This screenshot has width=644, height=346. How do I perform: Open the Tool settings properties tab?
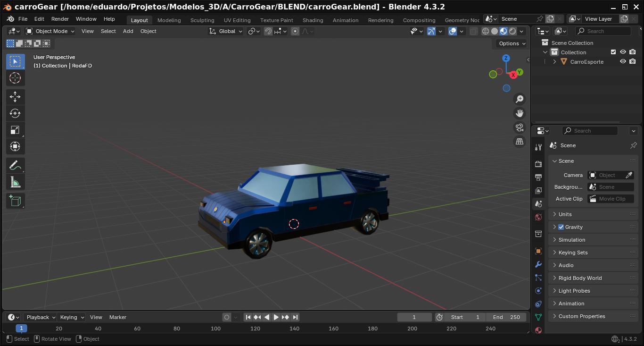[x=538, y=147]
